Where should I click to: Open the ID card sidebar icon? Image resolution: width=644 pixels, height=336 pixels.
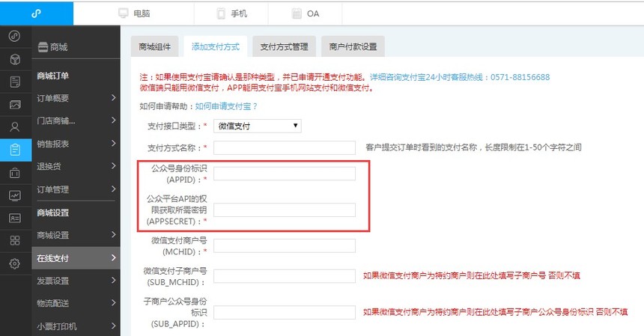tap(15, 218)
